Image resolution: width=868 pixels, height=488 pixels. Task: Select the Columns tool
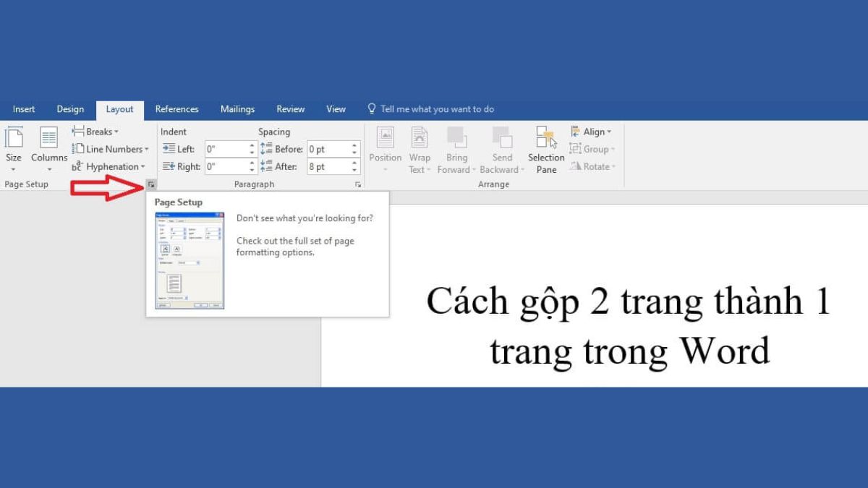click(x=48, y=148)
